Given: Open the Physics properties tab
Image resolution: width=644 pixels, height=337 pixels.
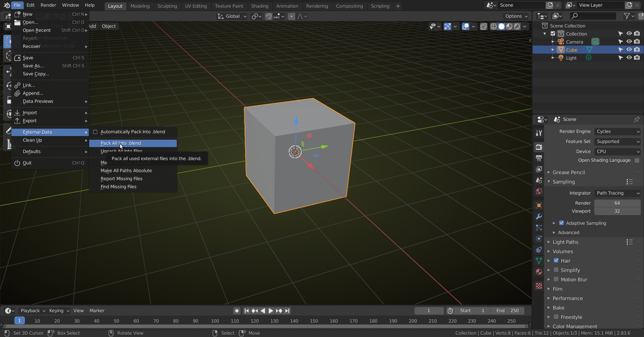Looking at the screenshot, I should point(539,239).
